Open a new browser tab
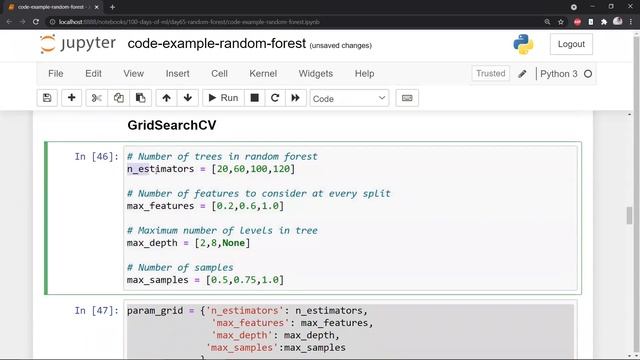Image resolution: width=640 pixels, height=360 pixels. point(112,7)
